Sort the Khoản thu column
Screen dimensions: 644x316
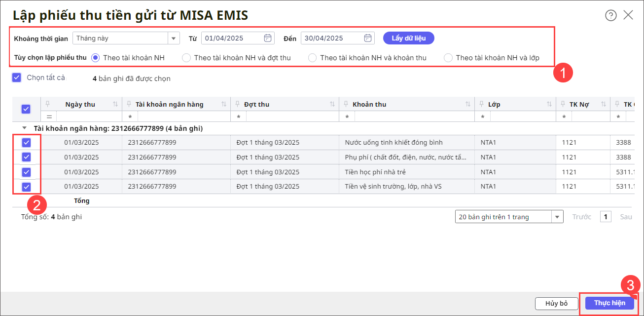click(x=468, y=104)
